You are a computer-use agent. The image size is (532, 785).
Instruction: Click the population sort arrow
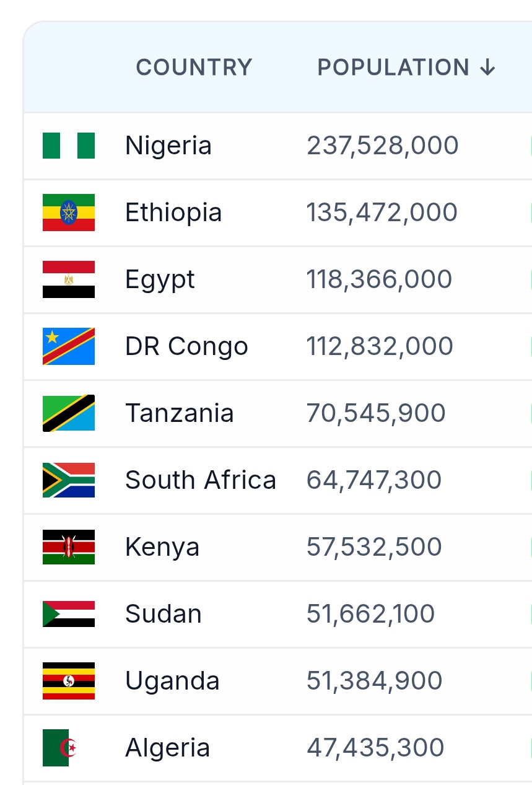(x=488, y=68)
